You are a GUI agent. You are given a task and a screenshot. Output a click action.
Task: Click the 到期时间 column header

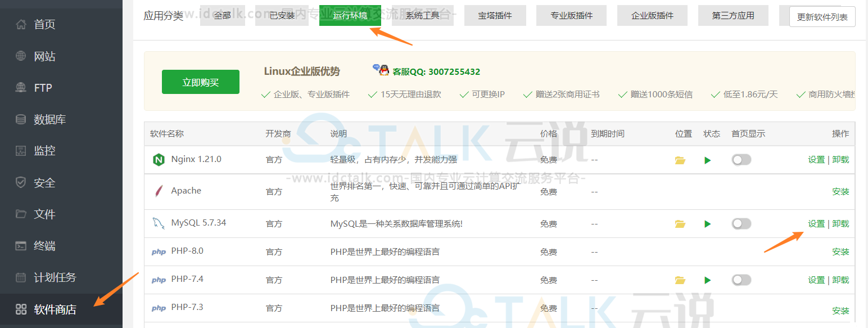point(608,134)
